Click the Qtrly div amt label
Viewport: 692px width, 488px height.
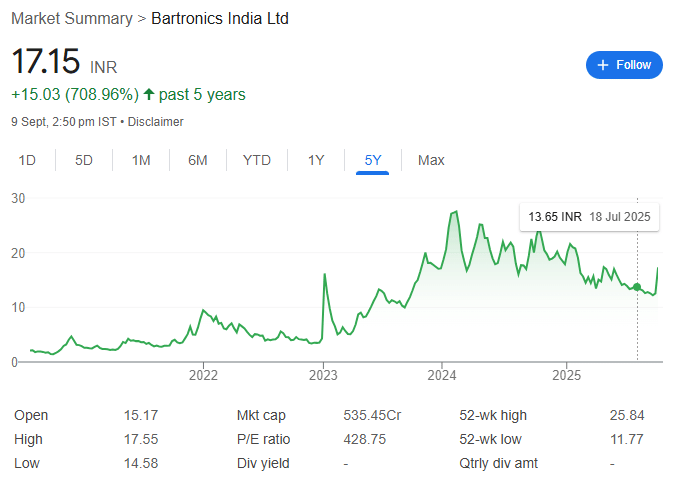(498, 463)
